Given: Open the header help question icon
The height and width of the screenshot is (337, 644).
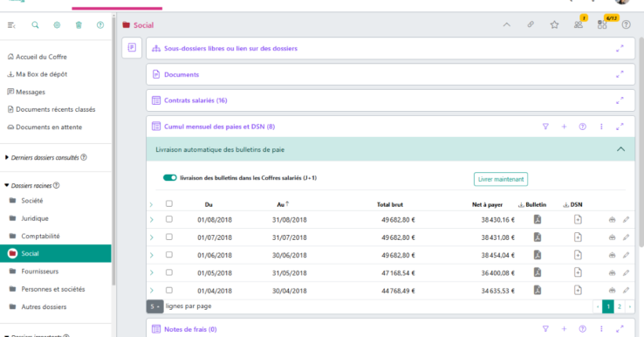Looking at the screenshot, I should (626, 24).
